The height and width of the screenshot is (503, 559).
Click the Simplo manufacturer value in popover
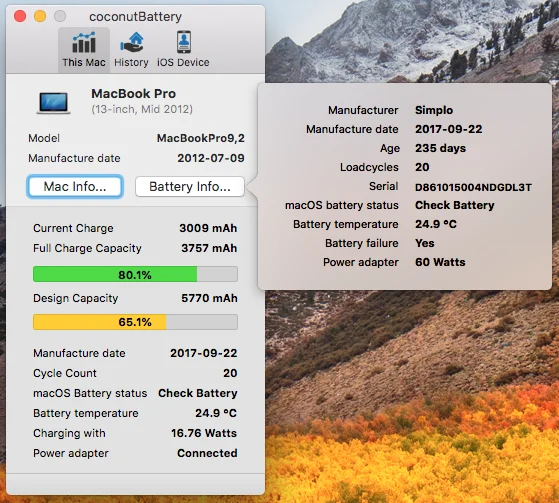[434, 110]
